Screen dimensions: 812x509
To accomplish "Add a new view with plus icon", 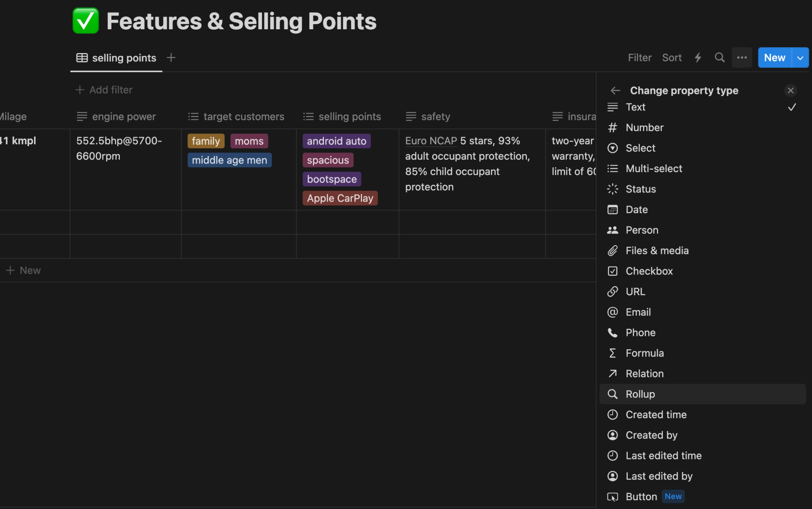I will [171, 58].
